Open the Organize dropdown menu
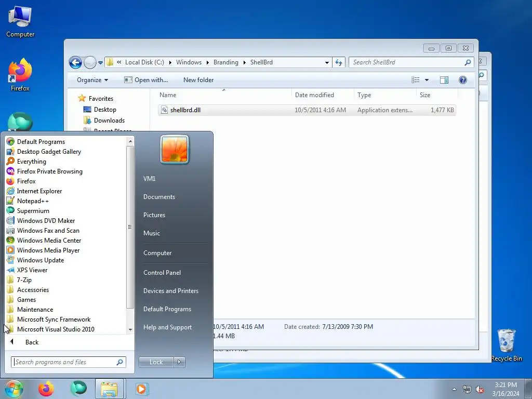 tap(92, 79)
